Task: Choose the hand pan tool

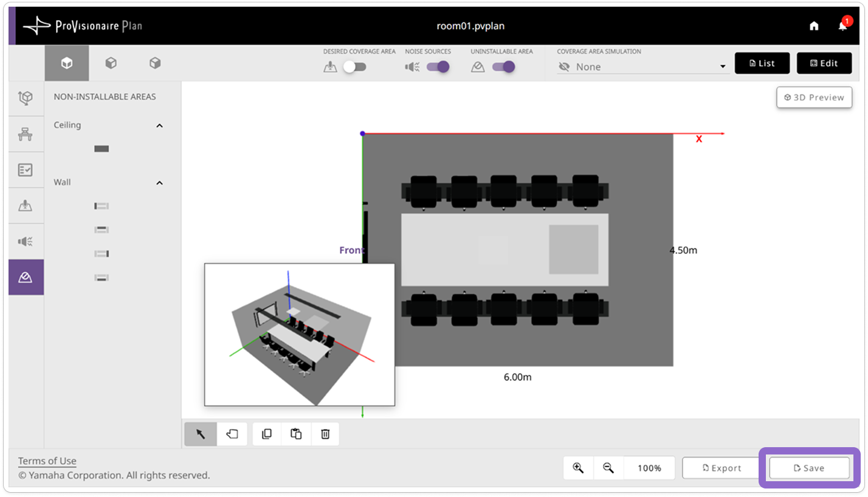Action: (x=232, y=434)
